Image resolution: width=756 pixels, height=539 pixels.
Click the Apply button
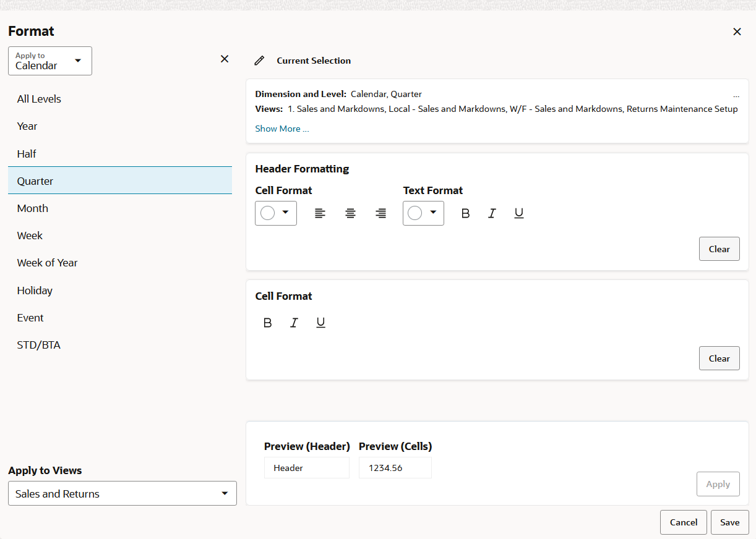[718, 484]
